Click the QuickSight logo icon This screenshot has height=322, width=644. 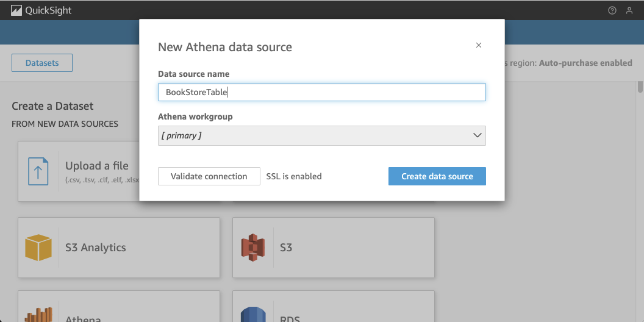(16, 10)
